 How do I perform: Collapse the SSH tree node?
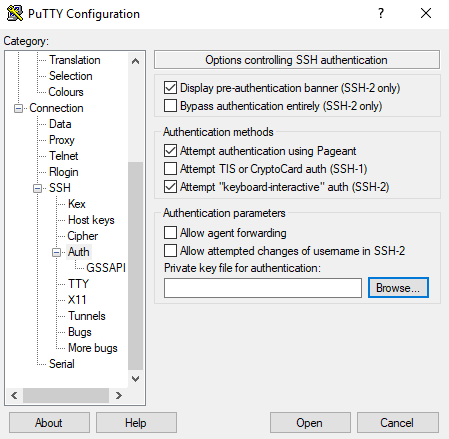[38, 188]
